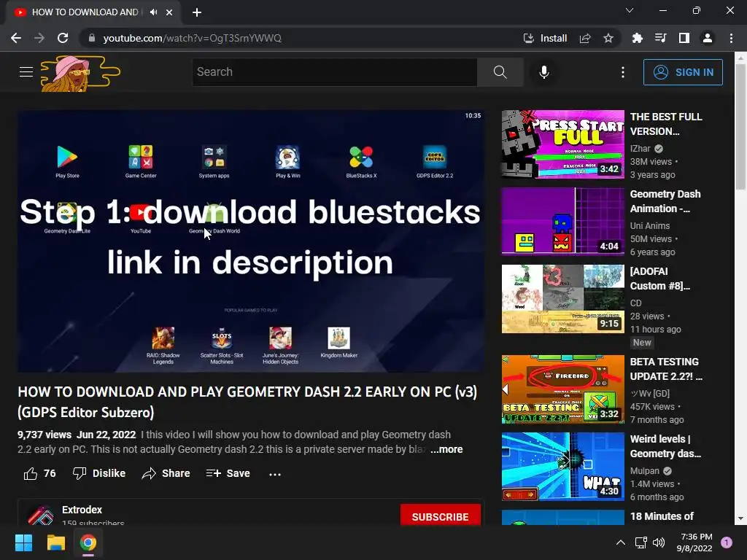Share the video via Share button
747x560 pixels.
(x=166, y=473)
